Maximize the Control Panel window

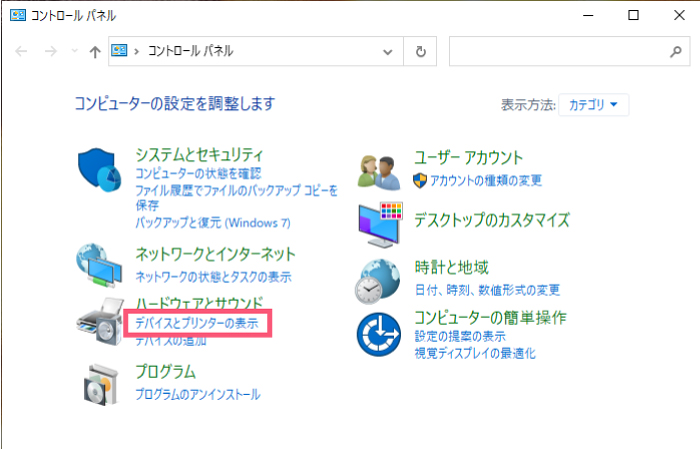pos(633,15)
